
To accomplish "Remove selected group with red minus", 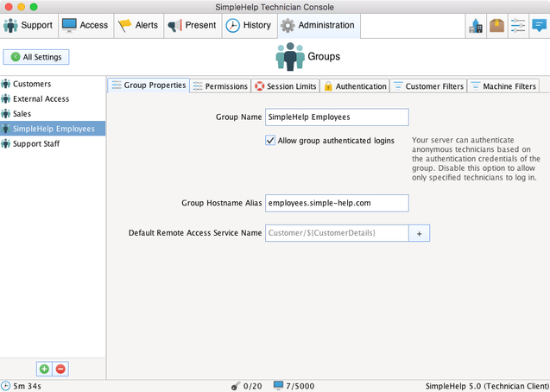I will point(60,369).
